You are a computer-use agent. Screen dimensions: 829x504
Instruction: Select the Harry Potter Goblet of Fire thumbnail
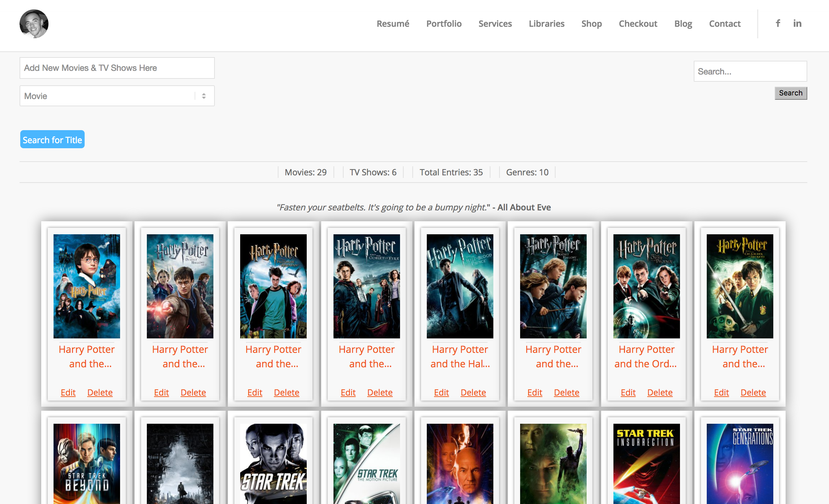[366, 286]
